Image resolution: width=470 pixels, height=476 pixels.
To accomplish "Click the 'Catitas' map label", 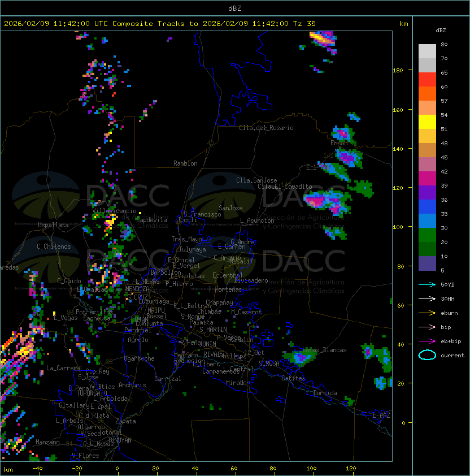I will (293, 378).
